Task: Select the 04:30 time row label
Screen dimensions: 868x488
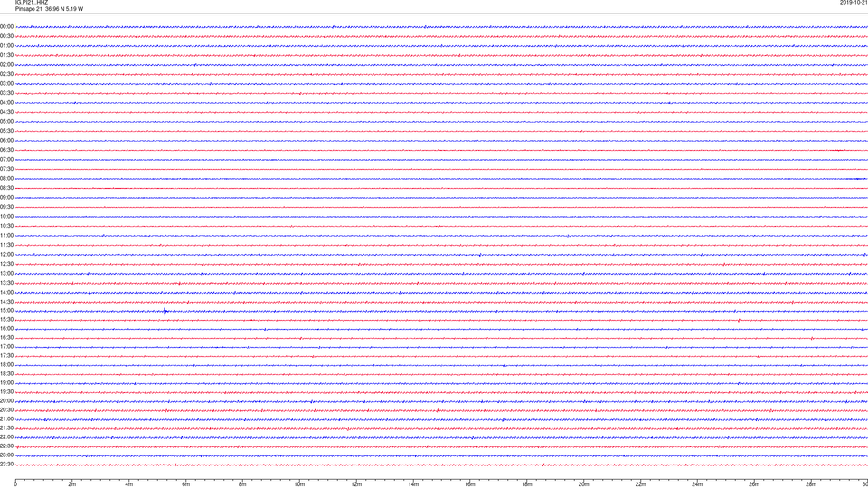Action: (6, 112)
